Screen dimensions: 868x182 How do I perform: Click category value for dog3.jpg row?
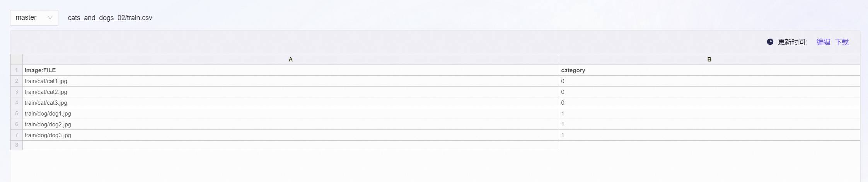click(x=709, y=135)
